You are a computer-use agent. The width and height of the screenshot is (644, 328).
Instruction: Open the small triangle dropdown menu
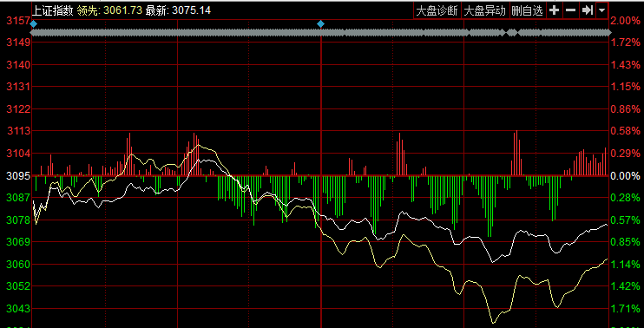[x=601, y=10]
